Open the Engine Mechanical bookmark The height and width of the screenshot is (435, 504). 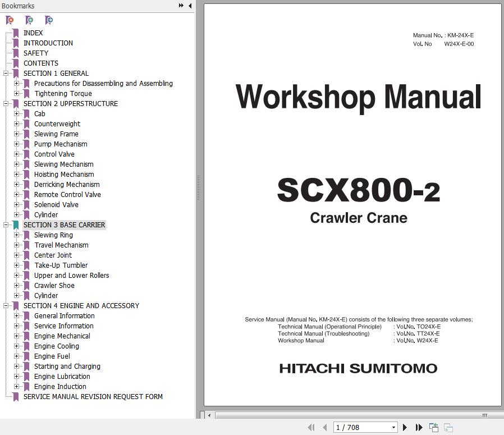click(62, 336)
